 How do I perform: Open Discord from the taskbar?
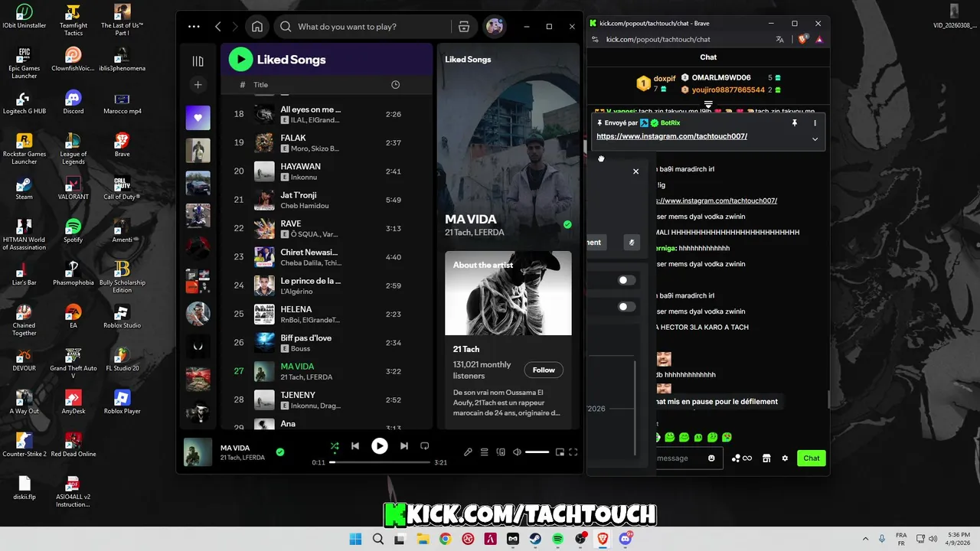[626, 539]
